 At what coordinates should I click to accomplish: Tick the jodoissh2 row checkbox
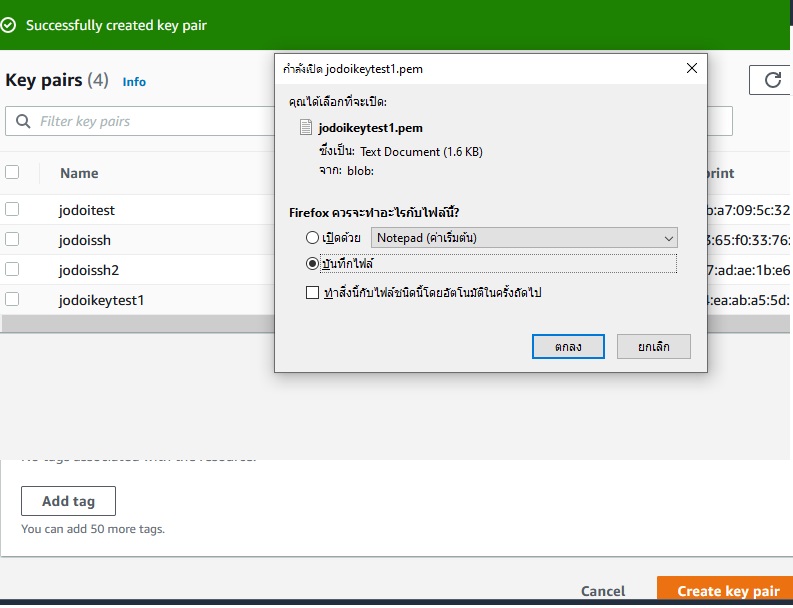12,269
